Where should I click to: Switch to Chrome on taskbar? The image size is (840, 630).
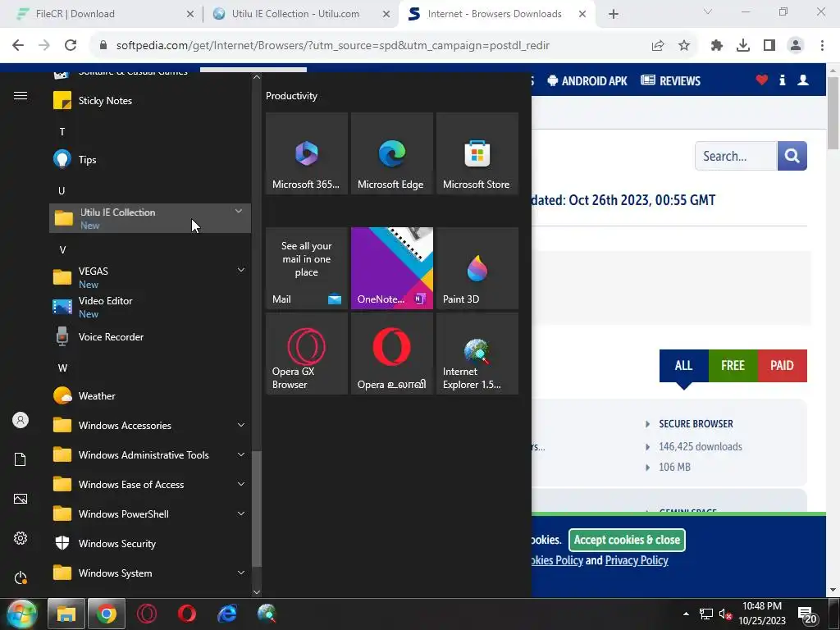[107, 614]
